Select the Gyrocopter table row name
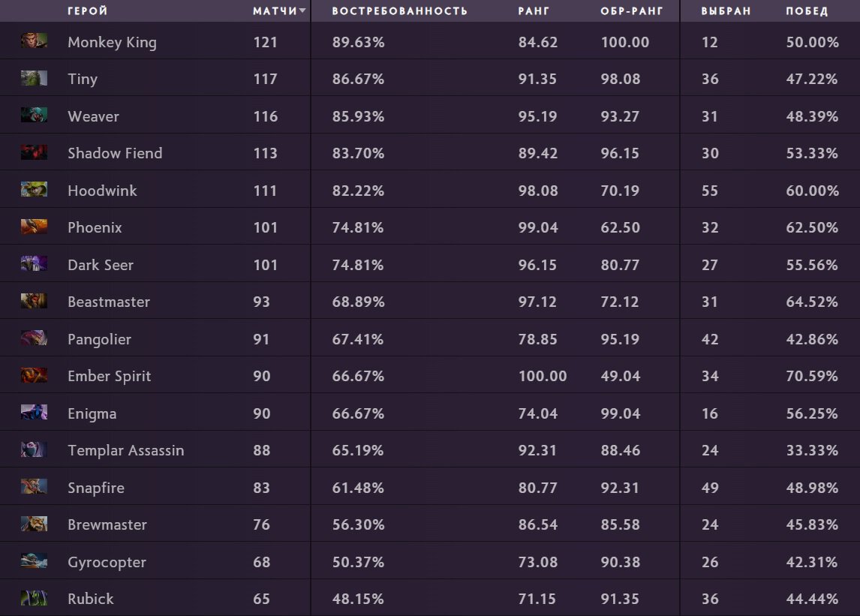This screenshot has width=860, height=616. pyautogui.click(x=107, y=562)
